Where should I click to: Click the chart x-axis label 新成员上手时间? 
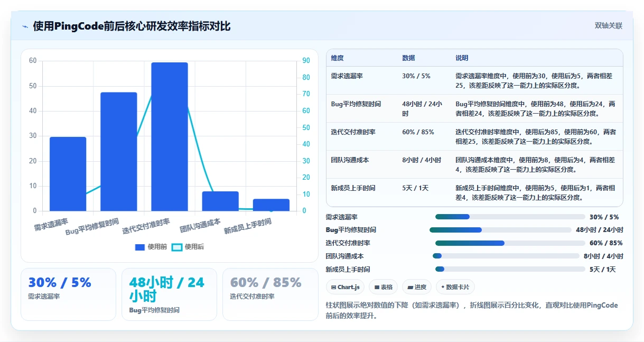[248, 226]
